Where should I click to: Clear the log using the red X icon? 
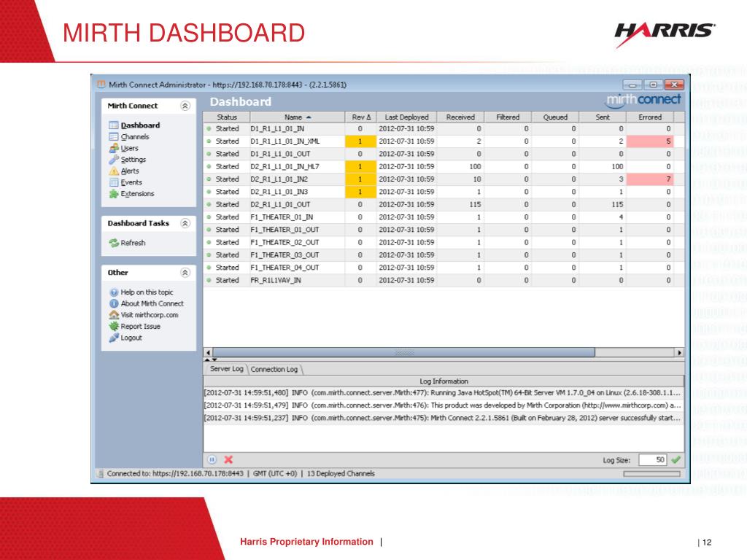tap(228, 459)
